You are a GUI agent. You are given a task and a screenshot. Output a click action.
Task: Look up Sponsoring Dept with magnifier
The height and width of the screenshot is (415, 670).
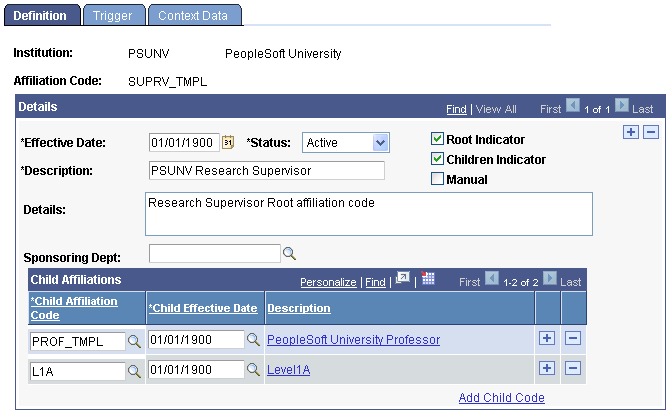click(289, 253)
